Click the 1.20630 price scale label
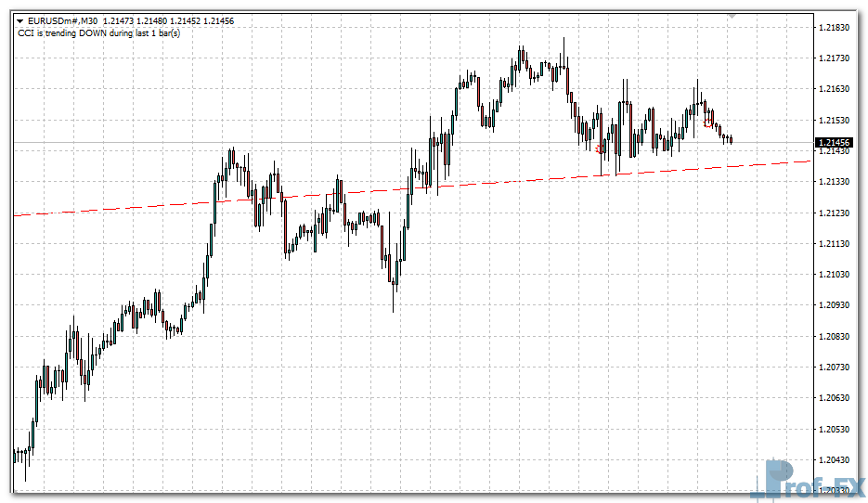868x503 pixels. click(836, 398)
